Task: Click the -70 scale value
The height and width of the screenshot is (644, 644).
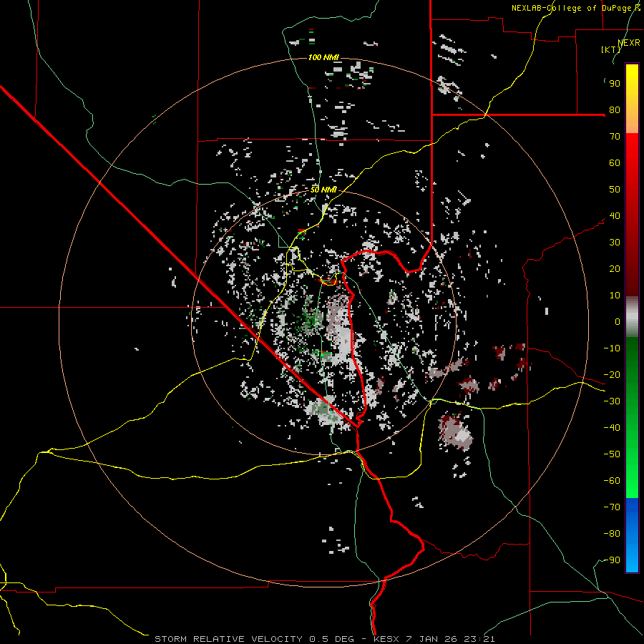Action: 612,507
